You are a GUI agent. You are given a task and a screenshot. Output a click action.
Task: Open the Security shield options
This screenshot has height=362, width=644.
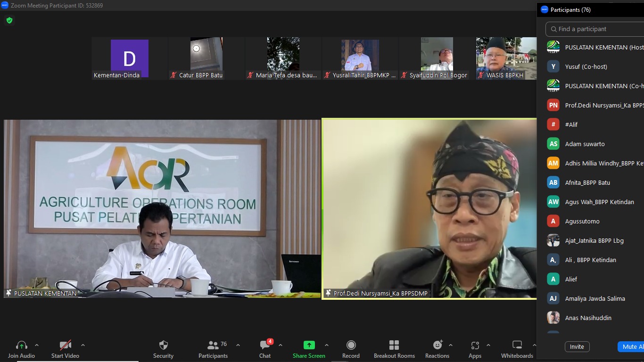pyautogui.click(x=163, y=349)
